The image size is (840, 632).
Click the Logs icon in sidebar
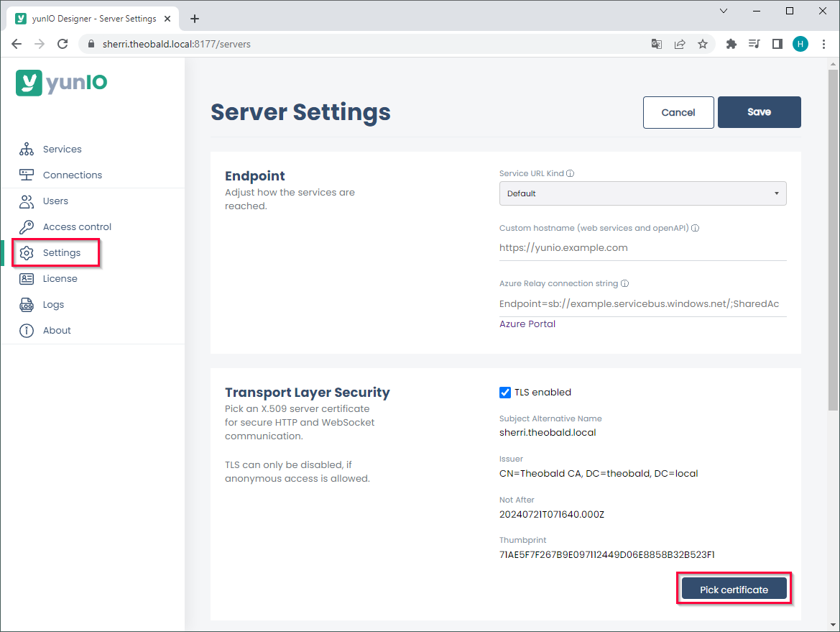point(27,304)
